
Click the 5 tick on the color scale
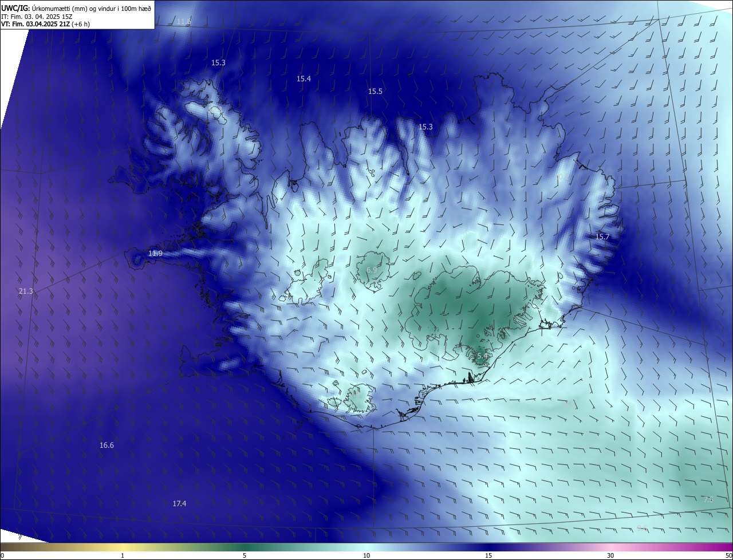point(245,555)
